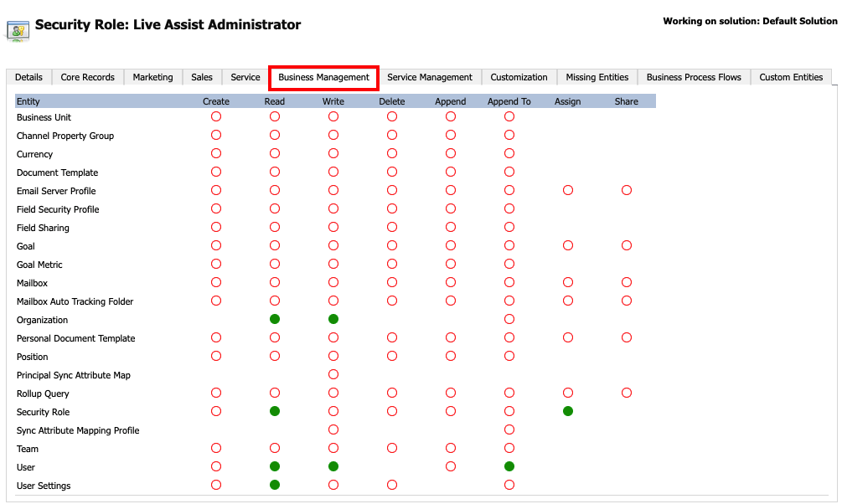Open the Details tab

click(x=28, y=77)
